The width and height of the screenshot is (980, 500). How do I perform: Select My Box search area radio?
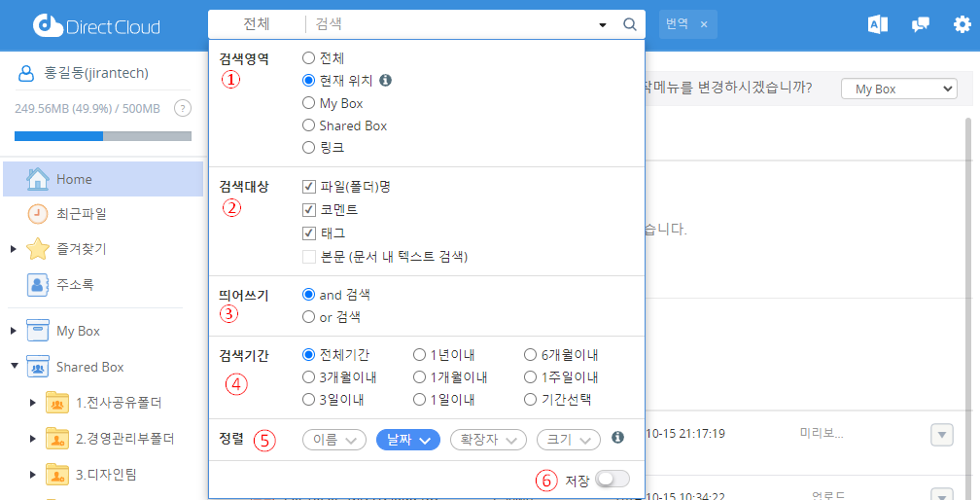[x=308, y=102]
